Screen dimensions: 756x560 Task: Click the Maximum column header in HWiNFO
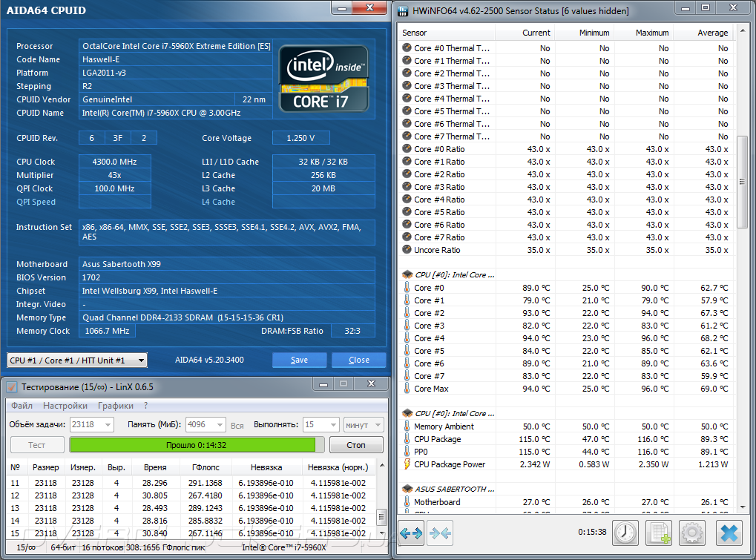644,33
